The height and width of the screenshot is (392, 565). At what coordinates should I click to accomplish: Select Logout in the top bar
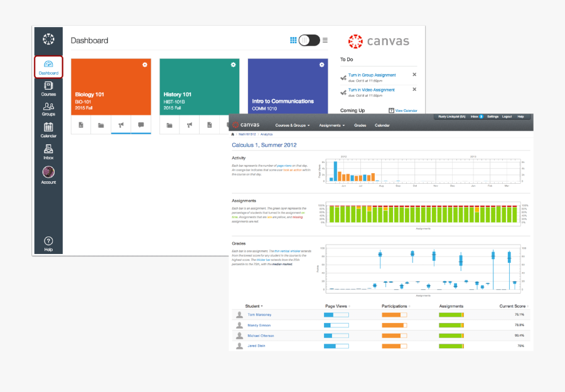click(507, 117)
